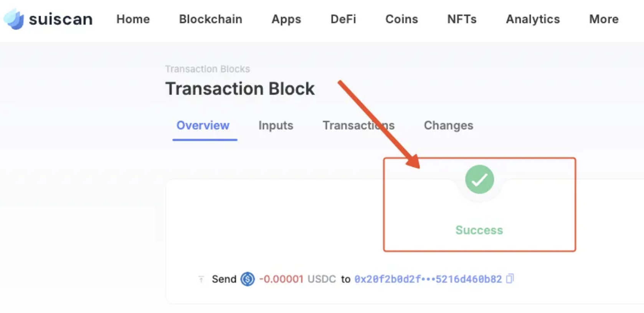Click the USDC coin icon
This screenshot has width=644, height=313.
click(x=248, y=279)
